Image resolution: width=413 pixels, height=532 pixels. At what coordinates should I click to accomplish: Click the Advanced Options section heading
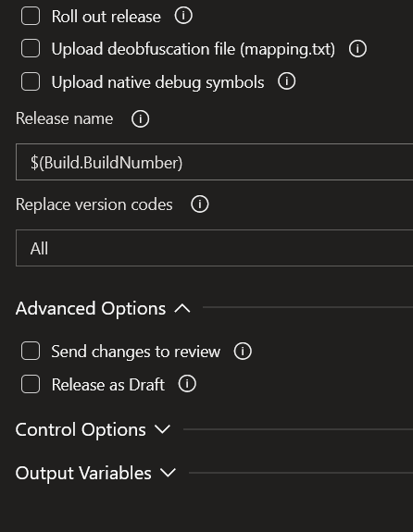91,308
